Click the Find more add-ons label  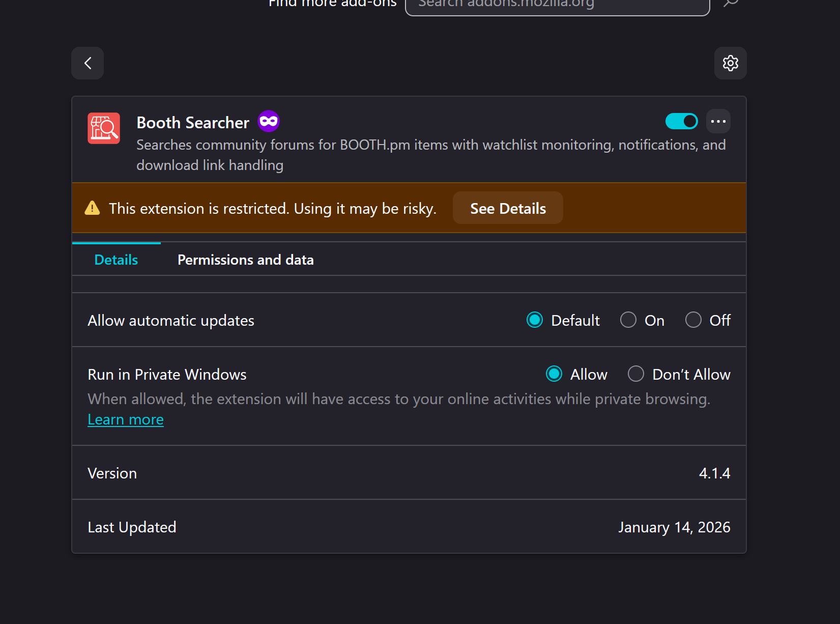[332, 4]
